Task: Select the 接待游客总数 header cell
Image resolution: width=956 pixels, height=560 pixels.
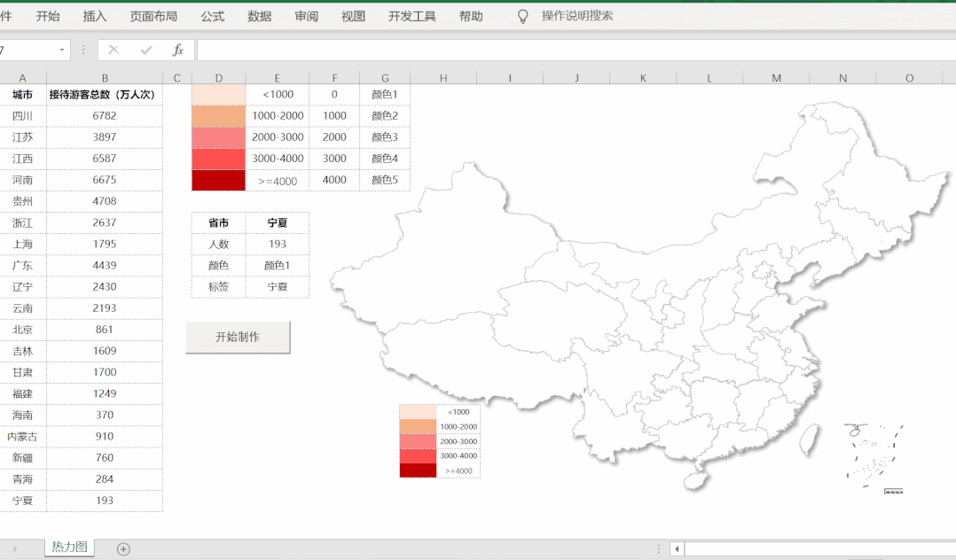Action: click(105, 95)
